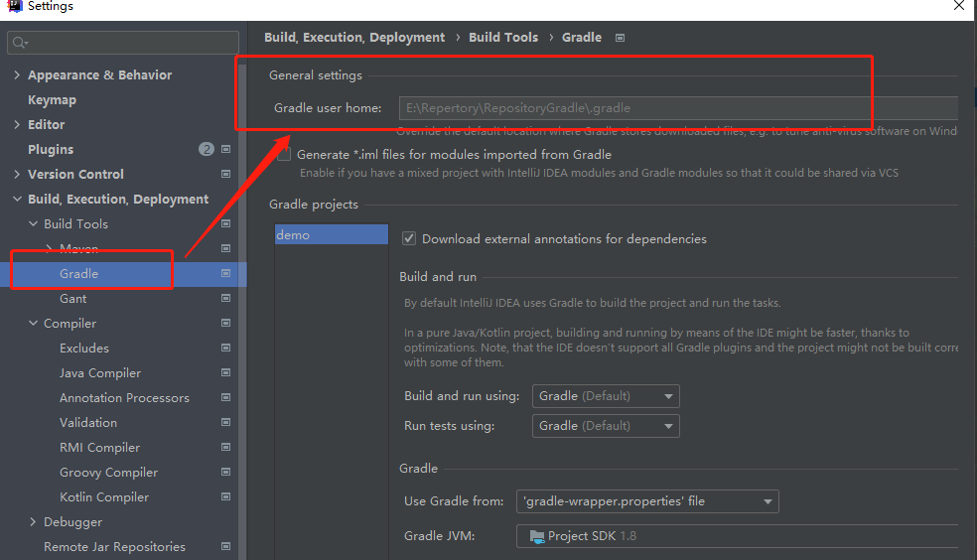This screenshot has width=977, height=560.
Task: Enable Generate *.iml files checkbox
Action: click(x=284, y=155)
